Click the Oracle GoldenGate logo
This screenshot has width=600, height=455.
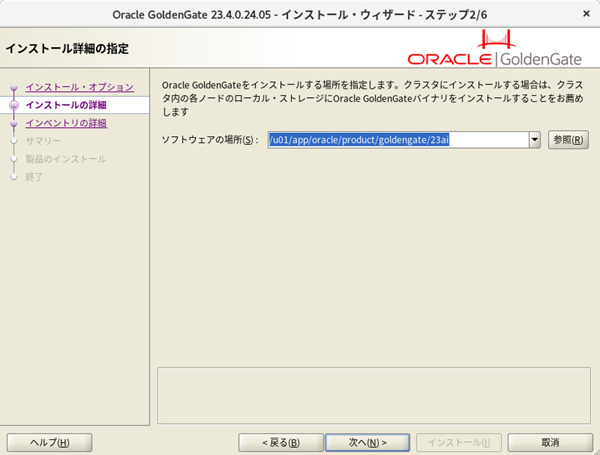point(495,48)
